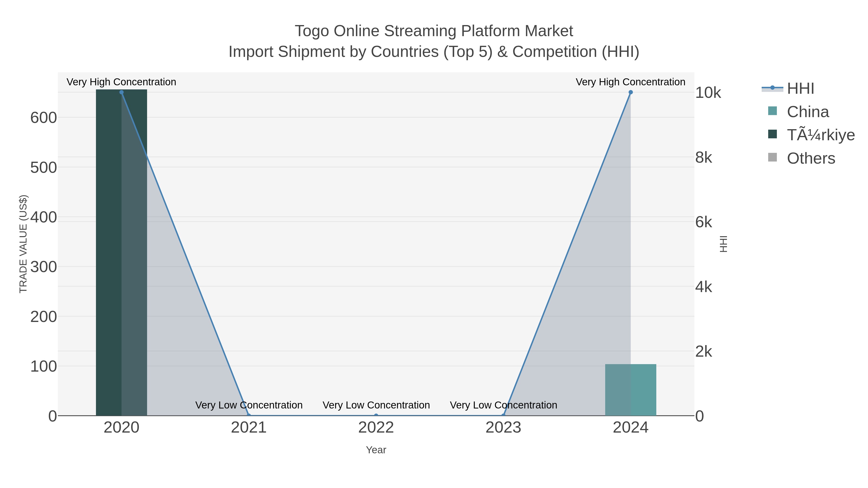868x488 pixels.
Task: Click the right-side 'HHI' axis title
Action: tap(723, 244)
